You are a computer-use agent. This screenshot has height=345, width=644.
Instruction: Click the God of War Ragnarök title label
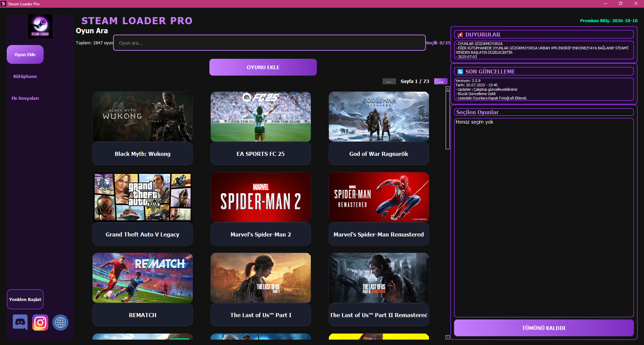point(379,154)
